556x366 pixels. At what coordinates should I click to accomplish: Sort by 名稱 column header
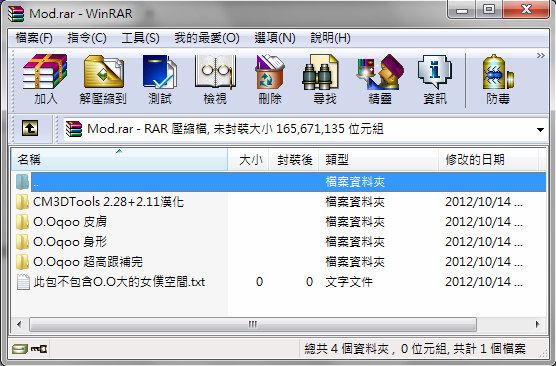pos(119,160)
